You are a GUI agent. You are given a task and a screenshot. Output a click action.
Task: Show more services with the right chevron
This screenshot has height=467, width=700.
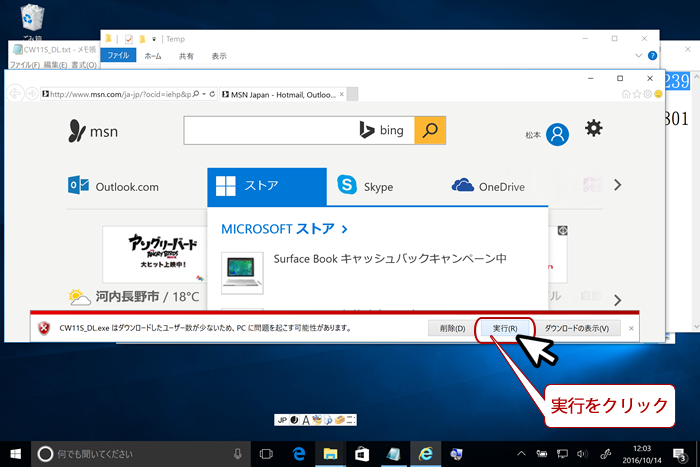pyautogui.click(x=617, y=185)
